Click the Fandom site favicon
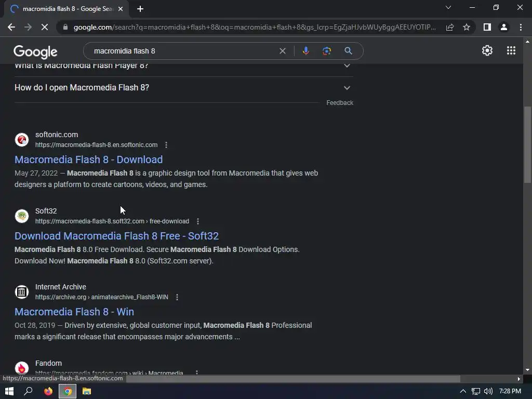This screenshot has width=532, height=399. (22, 368)
